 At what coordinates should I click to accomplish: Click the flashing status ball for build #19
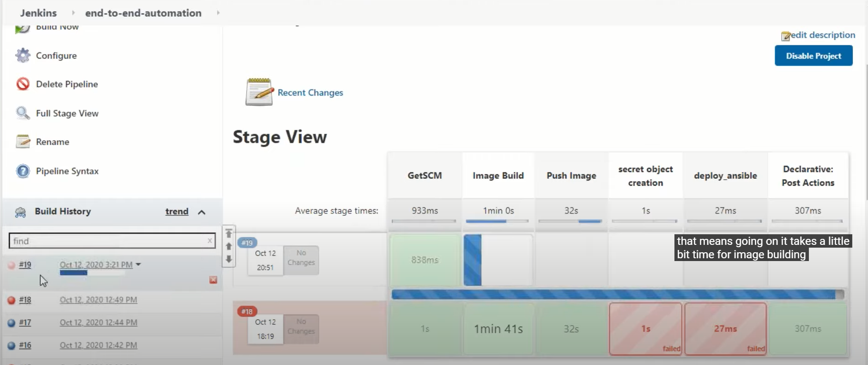[12, 265]
